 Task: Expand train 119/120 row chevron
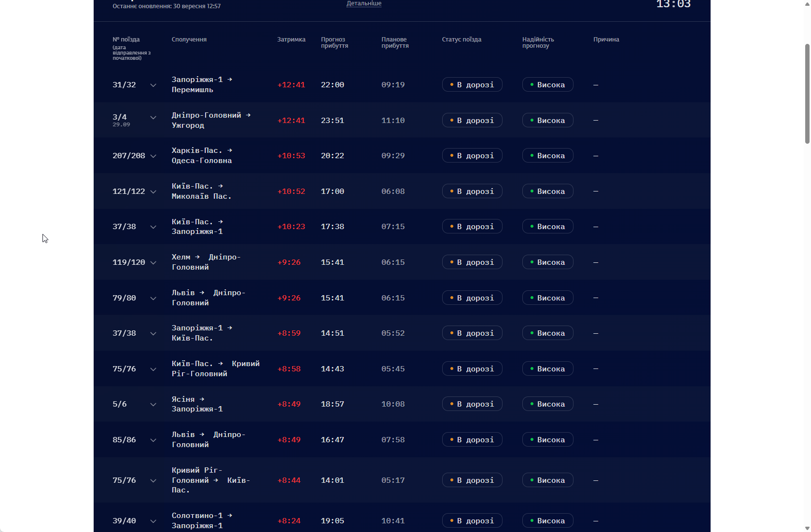point(153,263)
